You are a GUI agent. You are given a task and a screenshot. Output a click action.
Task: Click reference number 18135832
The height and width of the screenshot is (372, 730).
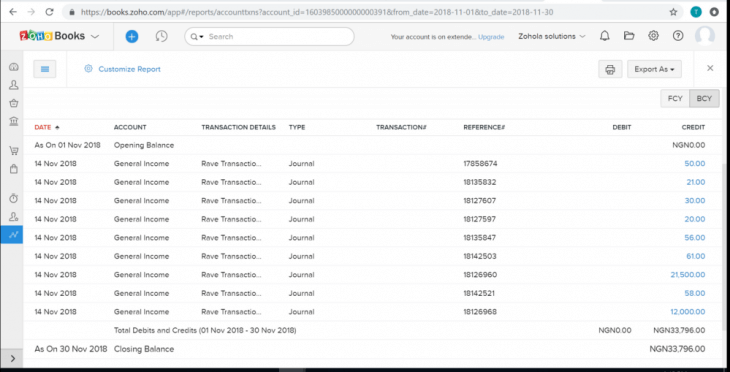[x=480, y=182]
